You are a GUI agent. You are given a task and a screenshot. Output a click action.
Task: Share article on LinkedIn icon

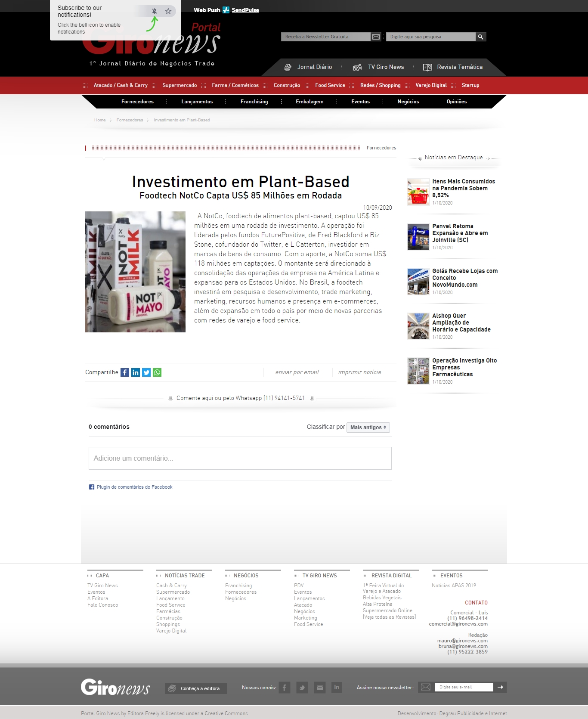(x=136, y=372)
